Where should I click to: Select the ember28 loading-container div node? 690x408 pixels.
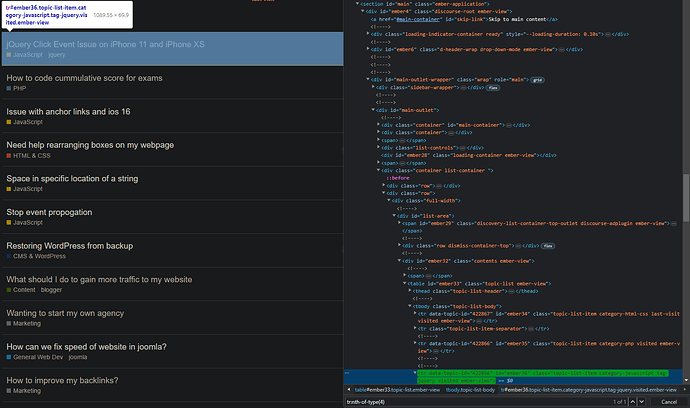pyautogui.click(x=469, y=155)
